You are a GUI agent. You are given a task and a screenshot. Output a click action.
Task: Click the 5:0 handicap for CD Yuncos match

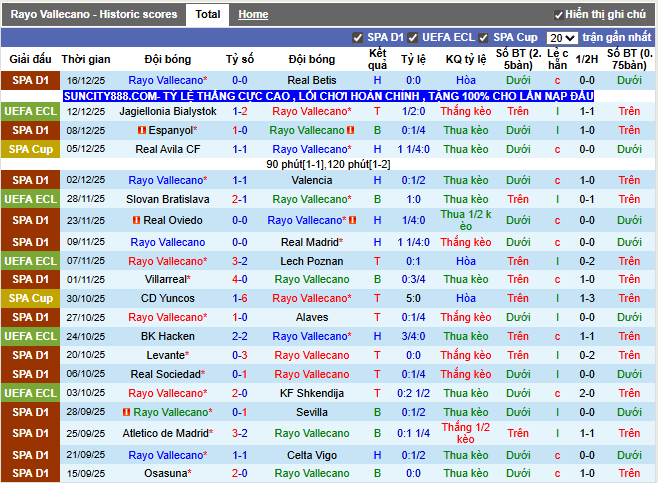(413, 298)
